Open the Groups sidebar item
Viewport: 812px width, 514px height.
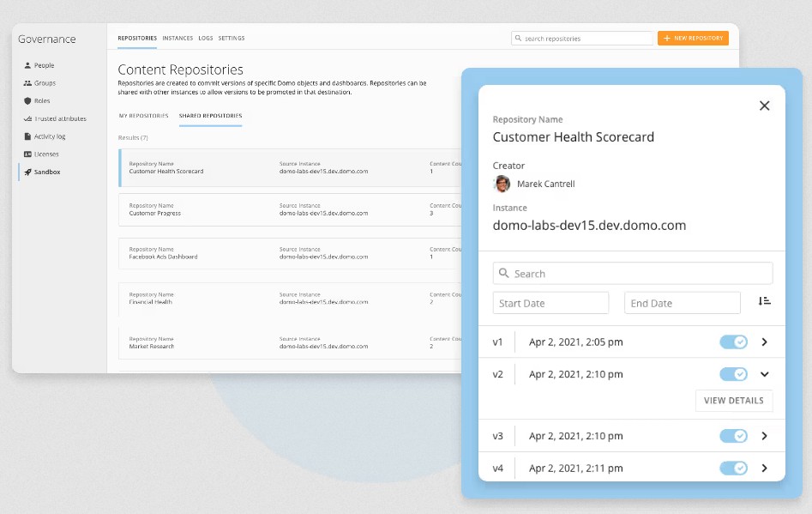39,83
